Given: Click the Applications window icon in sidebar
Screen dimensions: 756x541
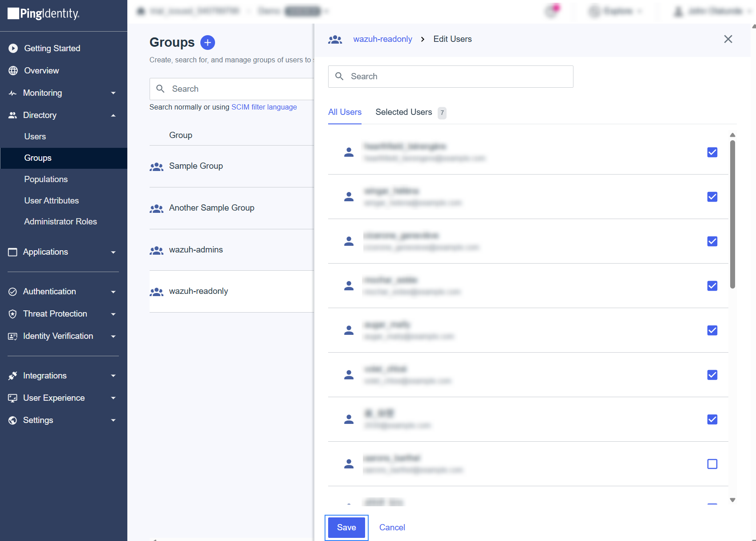Looking at the screenshot, I should click(x=13, y=252).
